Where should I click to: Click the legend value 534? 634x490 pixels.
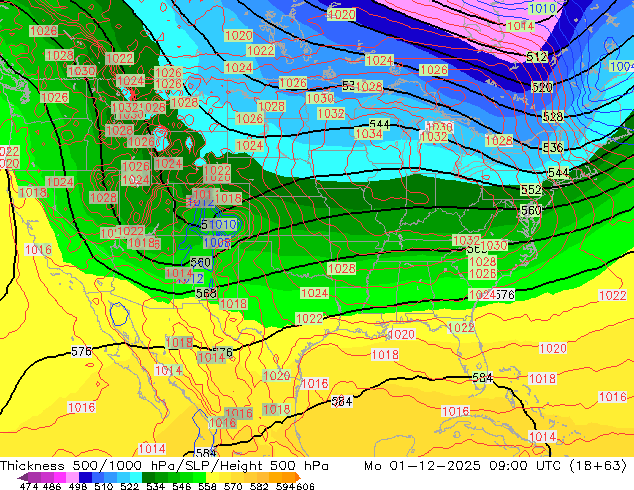coord(155,486)
